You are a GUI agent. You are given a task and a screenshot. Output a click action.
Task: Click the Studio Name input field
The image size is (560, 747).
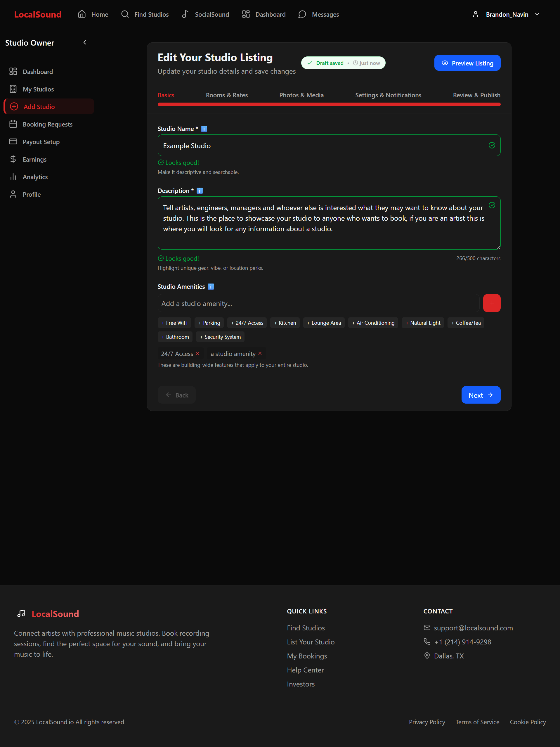[329, 145]
